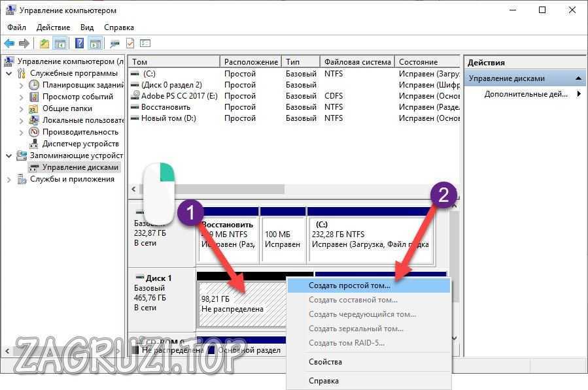Image resolution: width=588 pixels, height=390 pixels.
Task: Open the Дополнительные действия submenu arrow
Action: (x=579, y=93)
